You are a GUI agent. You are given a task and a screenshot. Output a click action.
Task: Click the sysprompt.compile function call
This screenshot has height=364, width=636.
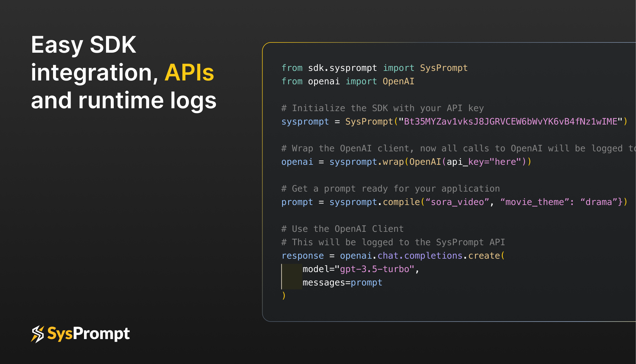point(374,202)
